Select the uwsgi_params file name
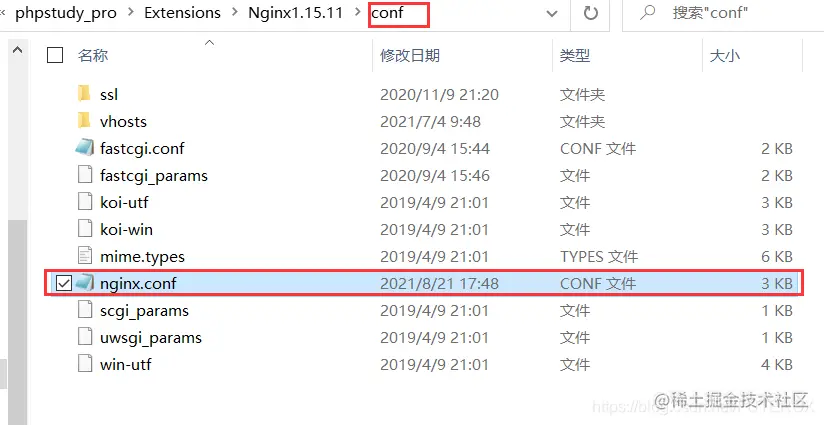Screen dimensions: 824x425 point(151,338)
